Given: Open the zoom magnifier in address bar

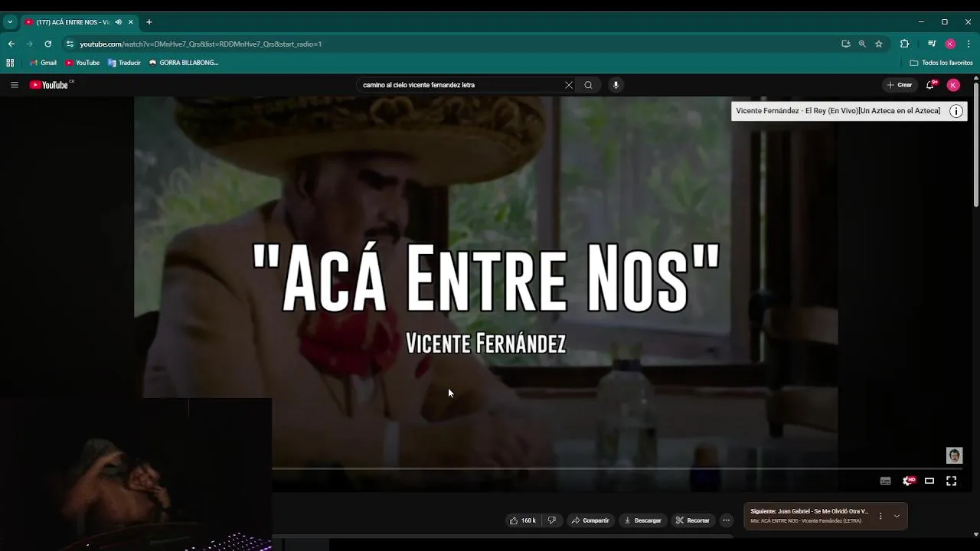Looking at the screenshot, I should (862, 44).
